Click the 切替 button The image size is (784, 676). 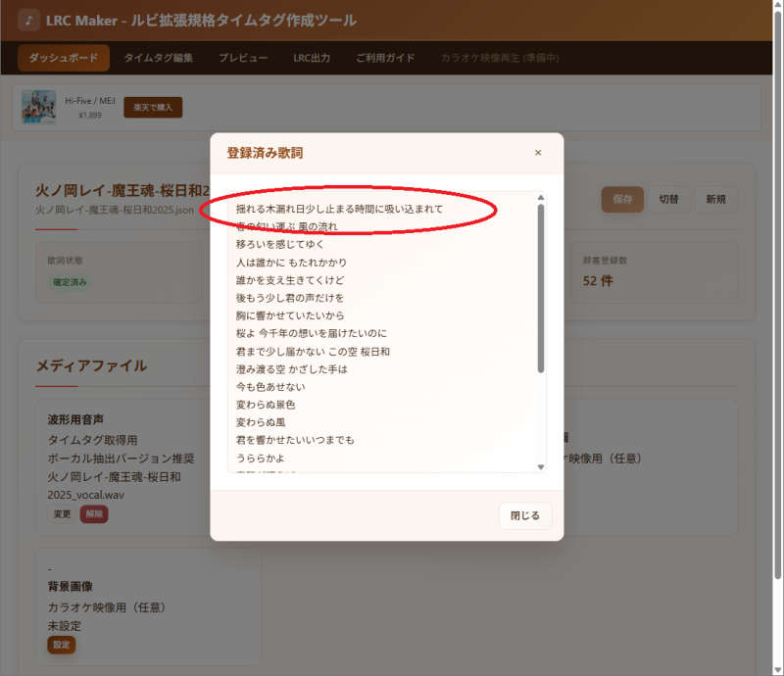[x=668, y=199]
